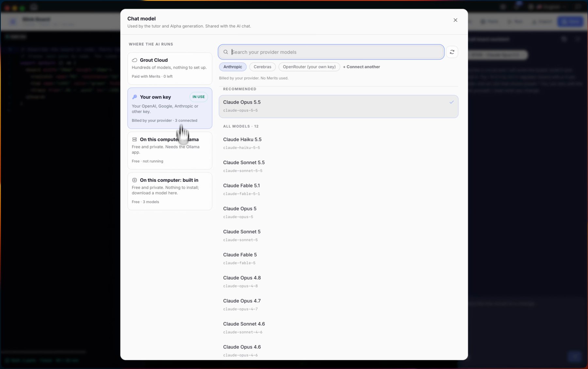Choose the Claude Fable 5.1 model
The height and width of the screenshot is (369, 588).
(x=338, y=190)
